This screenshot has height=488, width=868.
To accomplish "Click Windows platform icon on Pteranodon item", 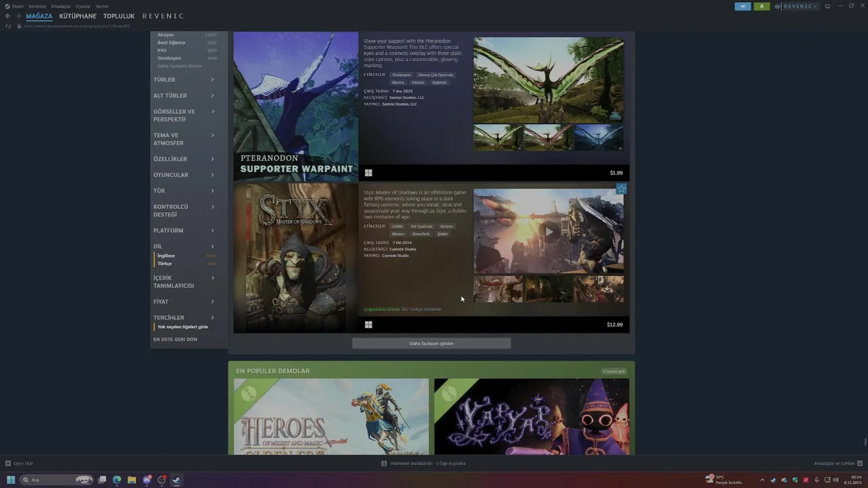I will pos(368,173).
